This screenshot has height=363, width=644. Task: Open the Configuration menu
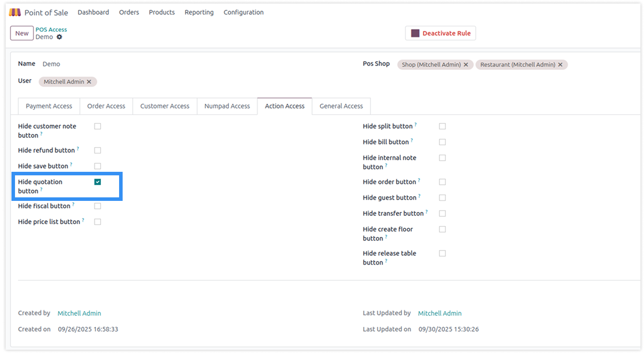243,12
